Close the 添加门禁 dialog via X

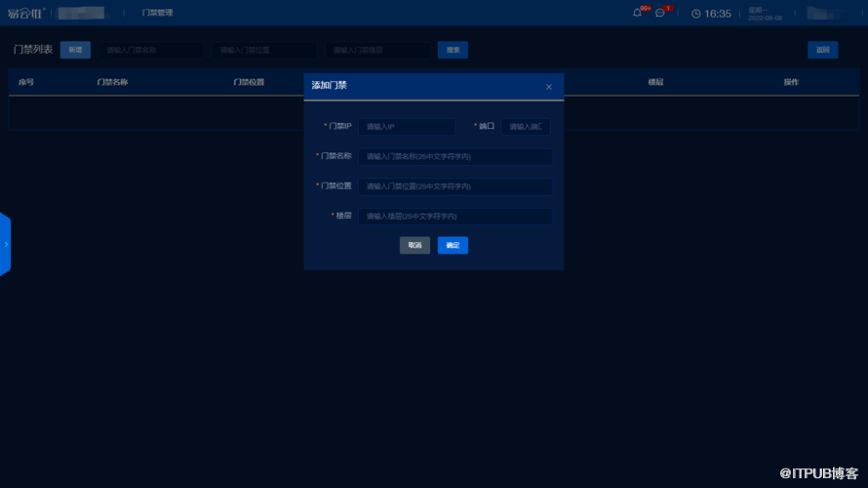point(548,87)
